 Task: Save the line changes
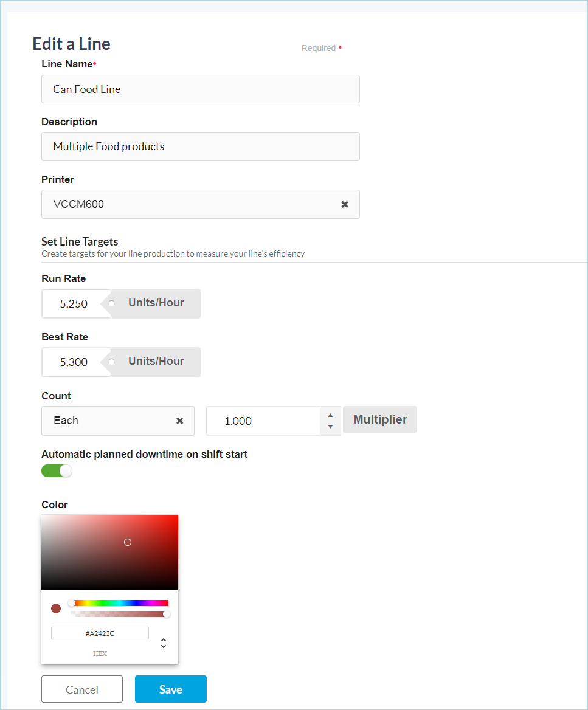[x=171, y=689]
